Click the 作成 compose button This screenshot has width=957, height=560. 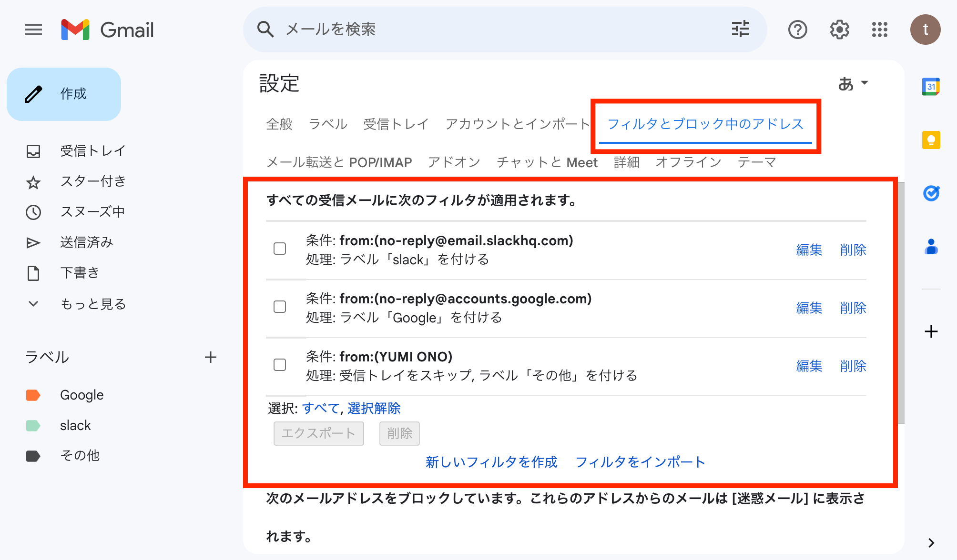tap(64, 94)
